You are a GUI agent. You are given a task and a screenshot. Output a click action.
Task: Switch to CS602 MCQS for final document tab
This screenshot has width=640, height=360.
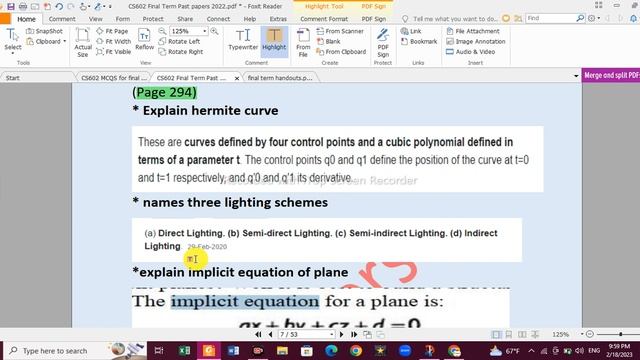click(x=113, y=78)
